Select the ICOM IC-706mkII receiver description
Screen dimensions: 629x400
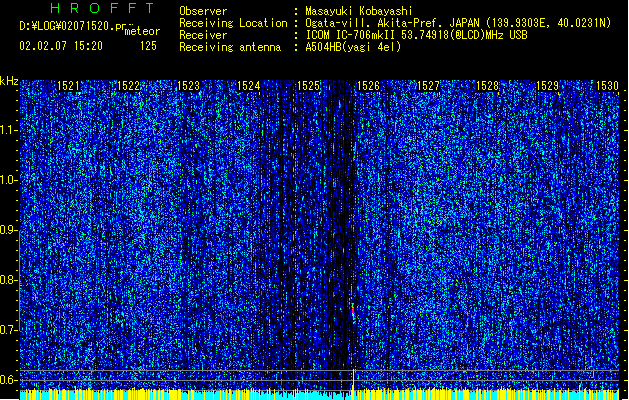[416, 35]
